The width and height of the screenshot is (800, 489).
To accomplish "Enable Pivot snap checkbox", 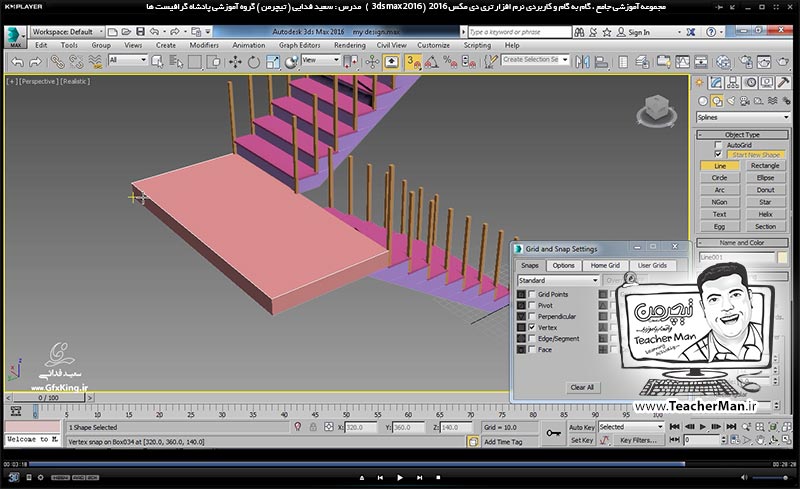I will point(532,305).
